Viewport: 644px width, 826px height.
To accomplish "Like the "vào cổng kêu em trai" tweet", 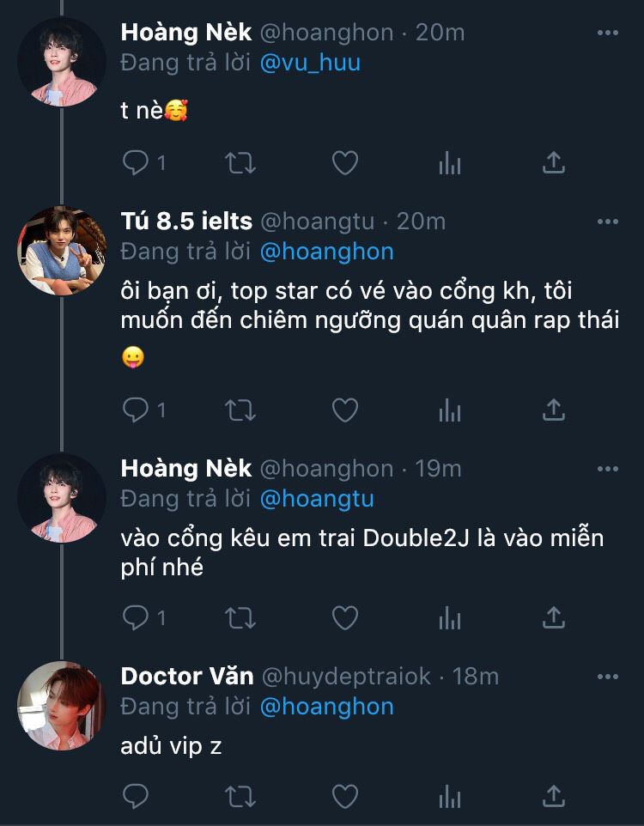I will [344, 616].
